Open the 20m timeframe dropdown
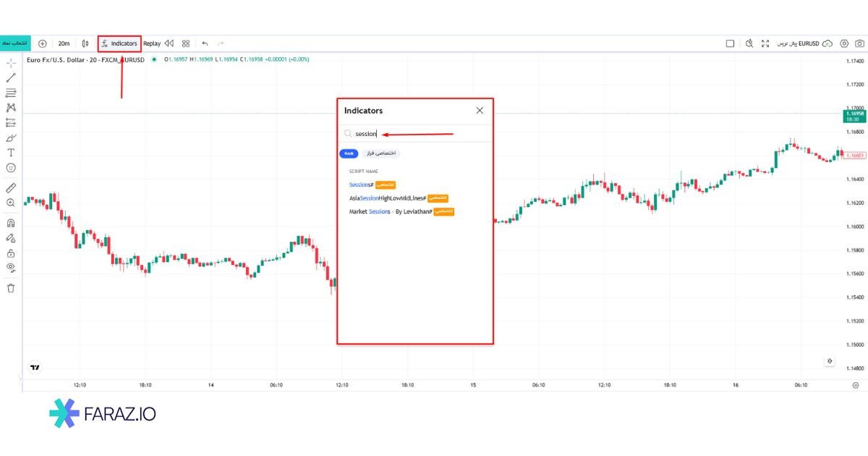Screen dimensions: 868x456 point(64,43)
